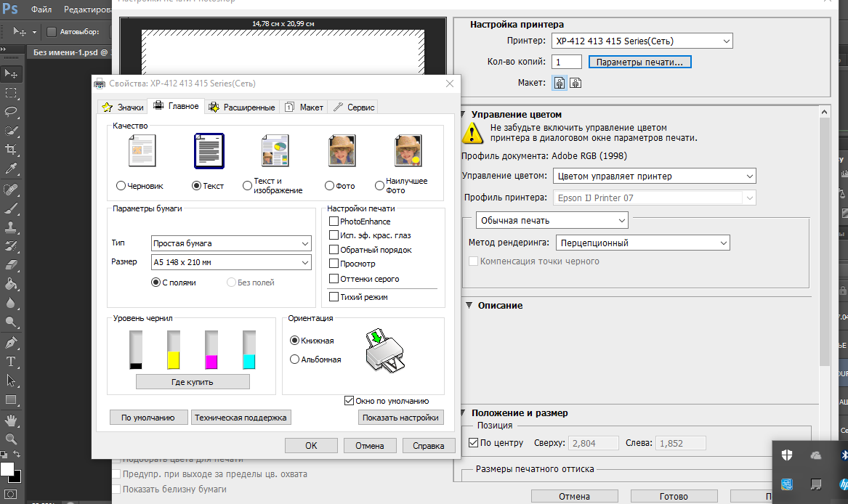The width and height of the screenshot is (848, 504).
Task: Select the Brush tool
Action: coord(11,208)
